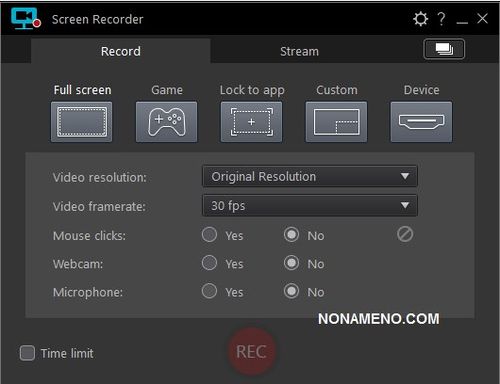Click the Device mode label text
Viewport: 500px width, 384px height.
tap(421, 90)
